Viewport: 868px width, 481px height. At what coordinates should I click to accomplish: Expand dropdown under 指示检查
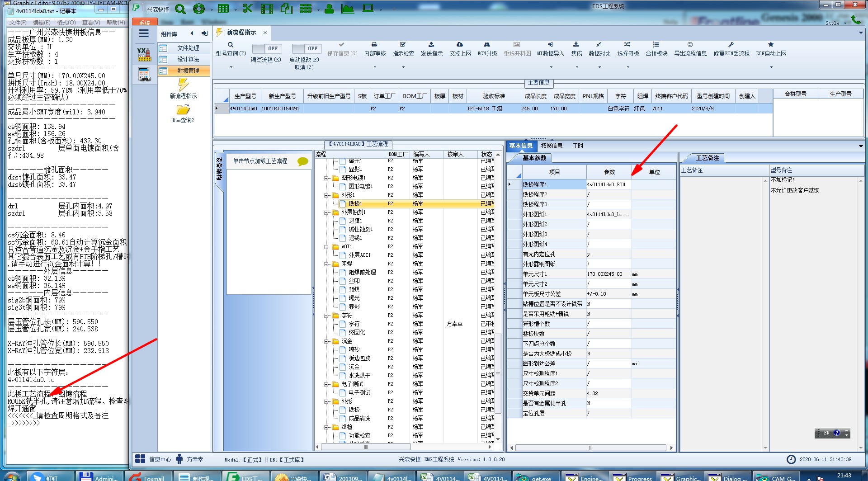tap(403, 67)
